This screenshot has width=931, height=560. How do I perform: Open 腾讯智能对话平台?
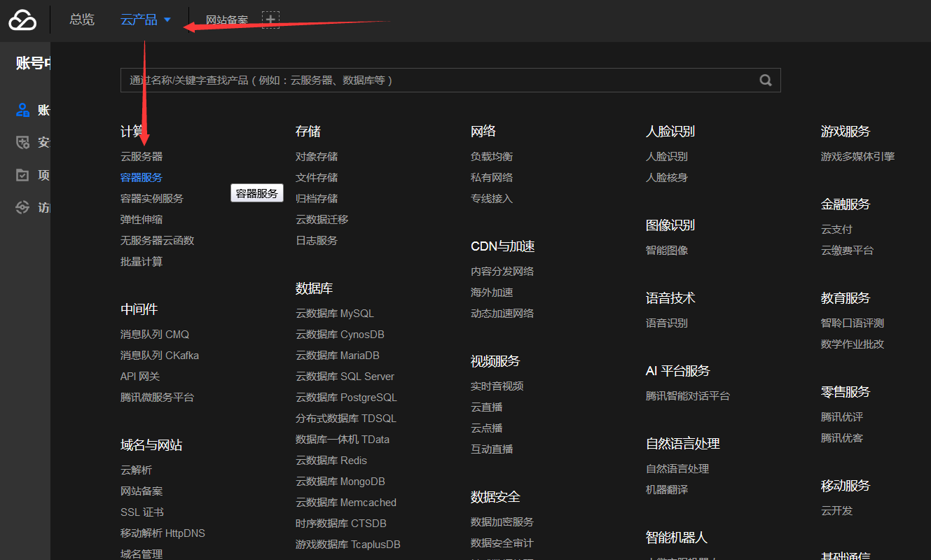[x=688, y=395]
